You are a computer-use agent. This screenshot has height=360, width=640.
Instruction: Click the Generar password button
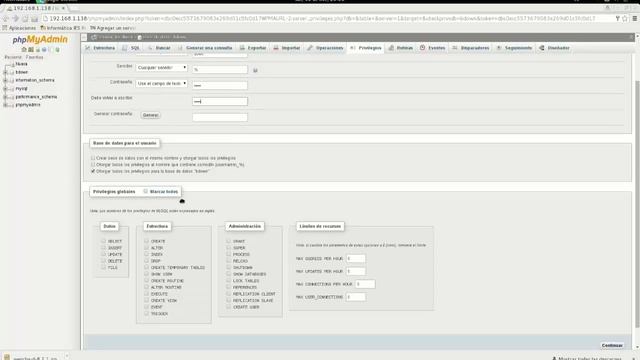[x=151, y=115]
